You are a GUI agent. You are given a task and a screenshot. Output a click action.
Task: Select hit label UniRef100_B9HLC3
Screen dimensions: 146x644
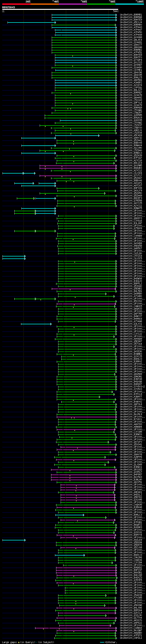pos(131,515)
